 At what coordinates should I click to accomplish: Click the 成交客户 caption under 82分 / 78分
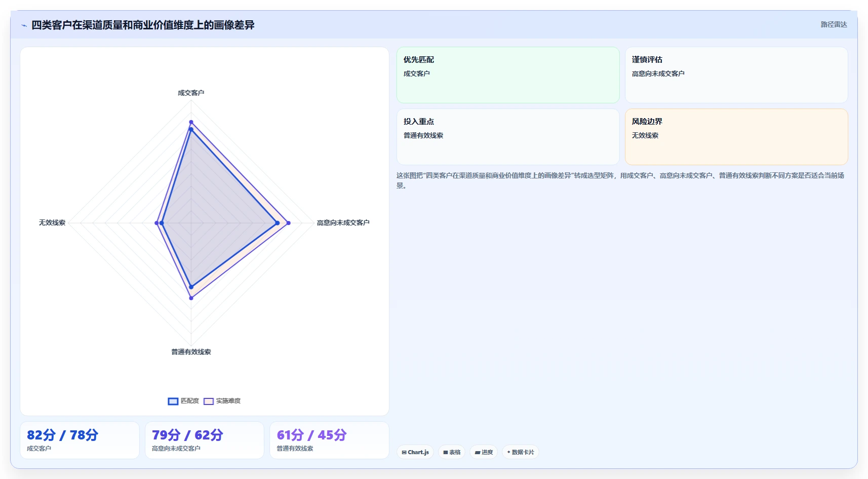point(39,449)
